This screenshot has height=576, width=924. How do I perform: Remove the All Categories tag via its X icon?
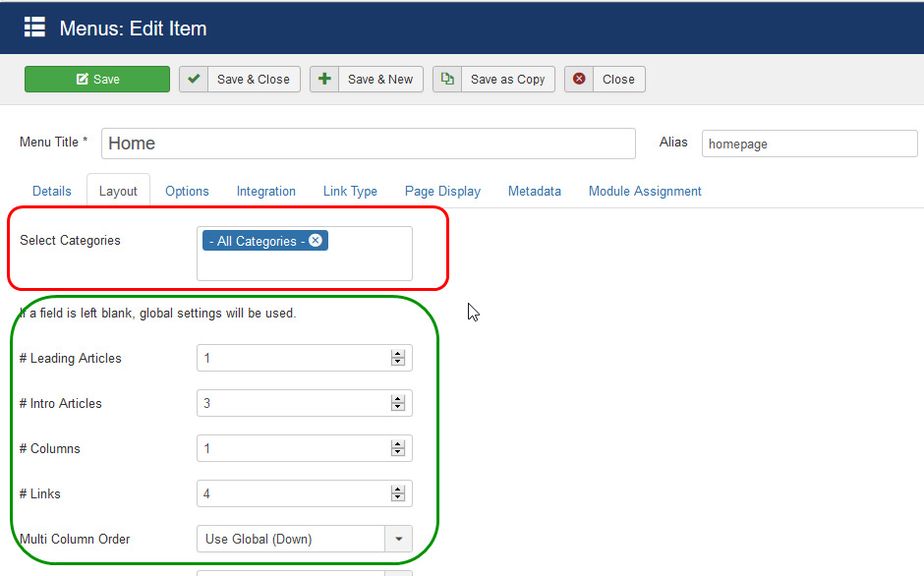click(x=316, y=239)
